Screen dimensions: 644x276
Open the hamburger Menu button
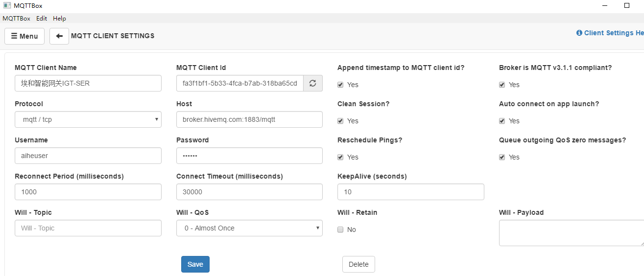tap(24, 36)
